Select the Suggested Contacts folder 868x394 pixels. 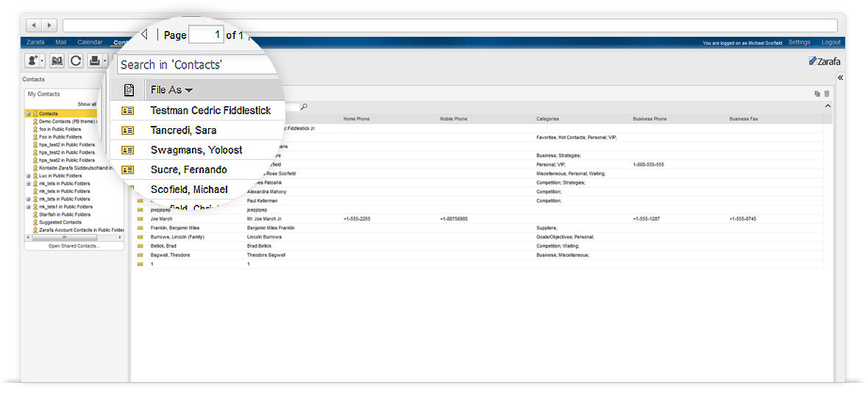60,222
